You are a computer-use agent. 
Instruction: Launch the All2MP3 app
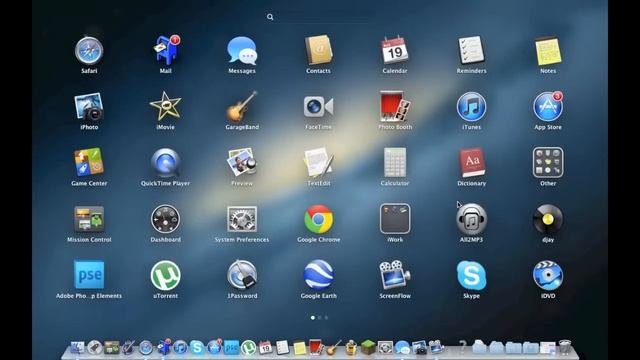pyautogui.click(x=471, y=219)
